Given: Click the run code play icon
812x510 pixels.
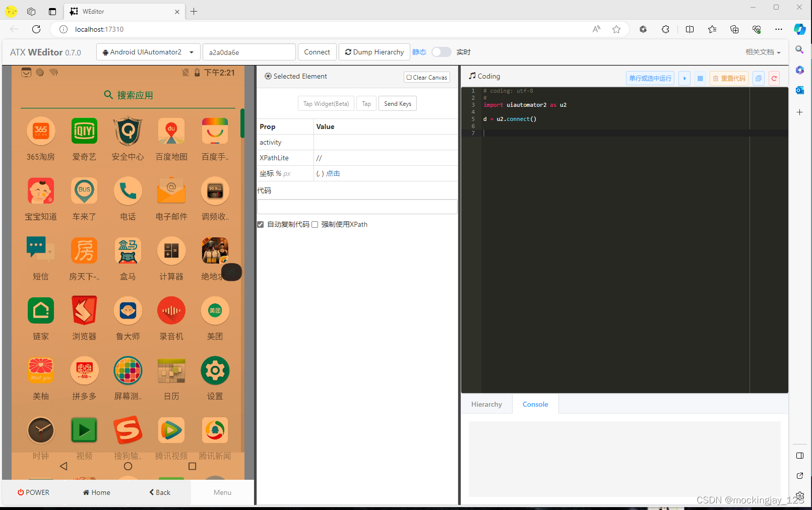Looking at the screenshot, I should (x=684, y=78).
